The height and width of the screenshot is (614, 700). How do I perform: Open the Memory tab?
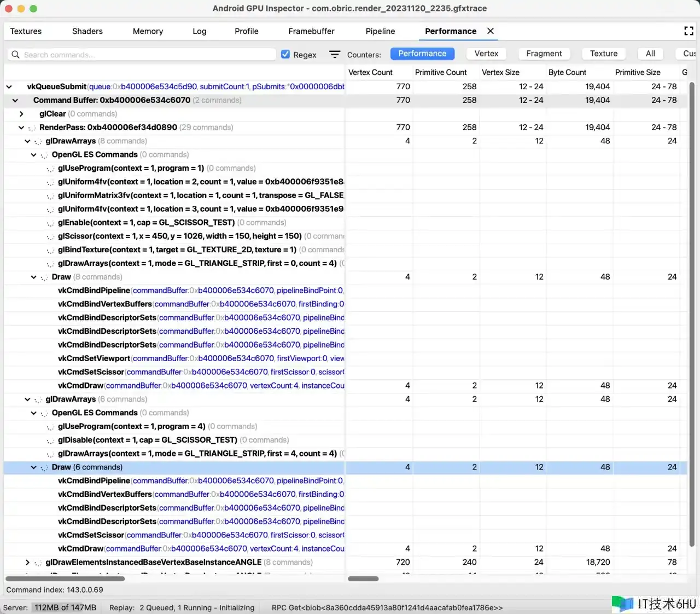coord(148,31)
